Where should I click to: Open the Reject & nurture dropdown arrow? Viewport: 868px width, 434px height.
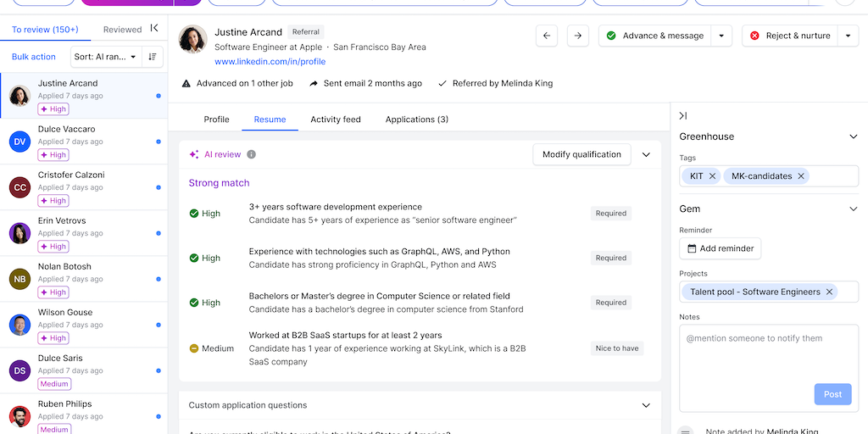click(848, 36)
